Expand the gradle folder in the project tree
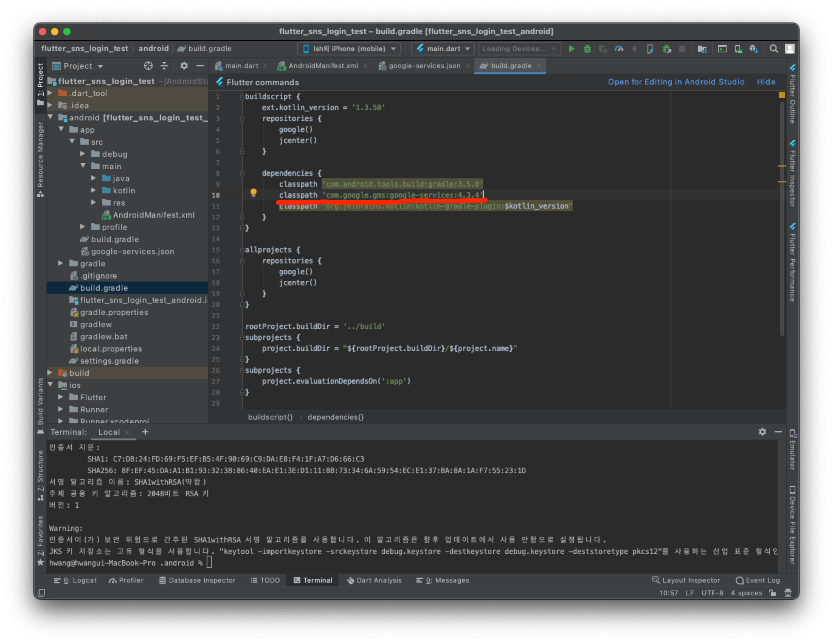The height and width of the screenshot is (644, 833). (61, 263)
